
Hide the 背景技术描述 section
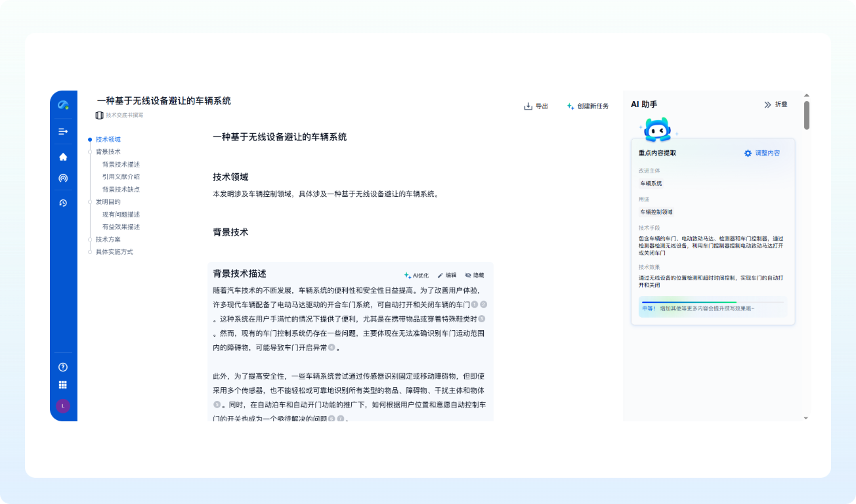coord(475,276)
